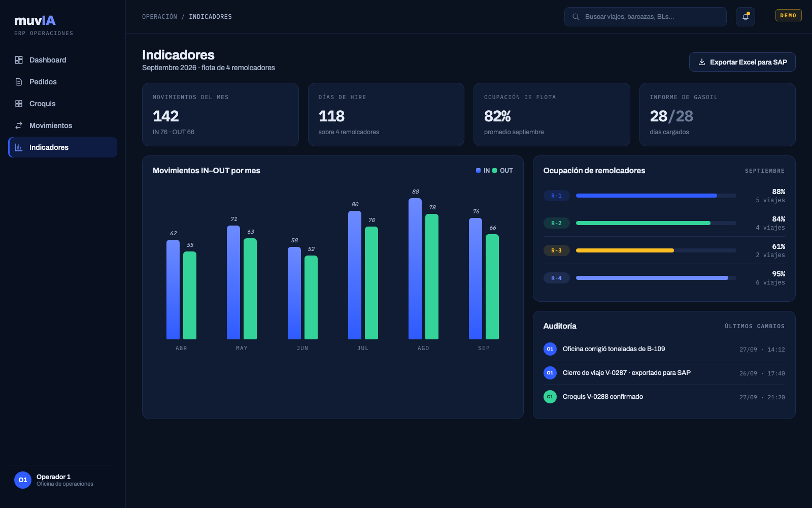The width and height of the screenshot is (812, 508).
Task: Open Ocupación de flota card
Action: coord(552,115)
